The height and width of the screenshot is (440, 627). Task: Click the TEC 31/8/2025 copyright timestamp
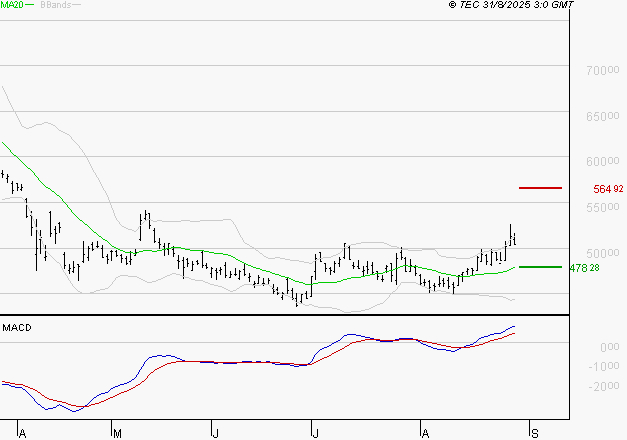(511, 5)
